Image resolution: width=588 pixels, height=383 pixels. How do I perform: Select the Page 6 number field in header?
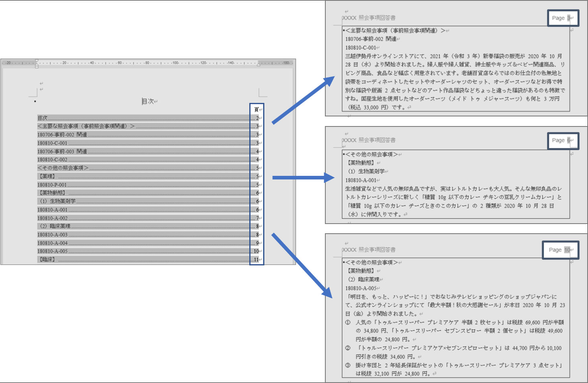[568, 140]
